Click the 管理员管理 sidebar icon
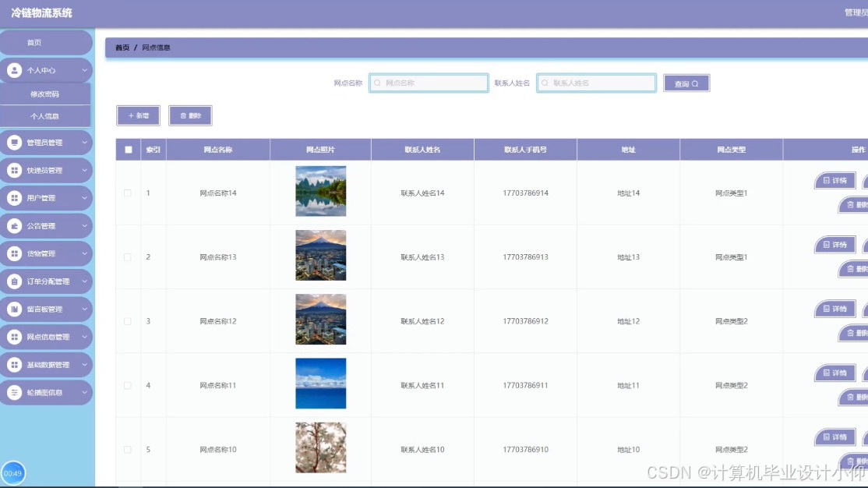868x488 pixels. [14, 143]
